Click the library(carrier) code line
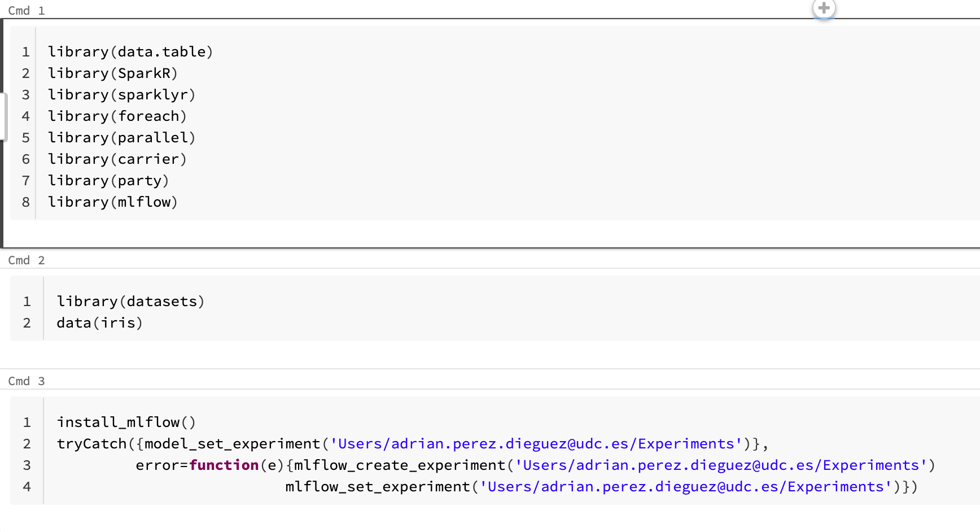980x532 pixels. 117,159
